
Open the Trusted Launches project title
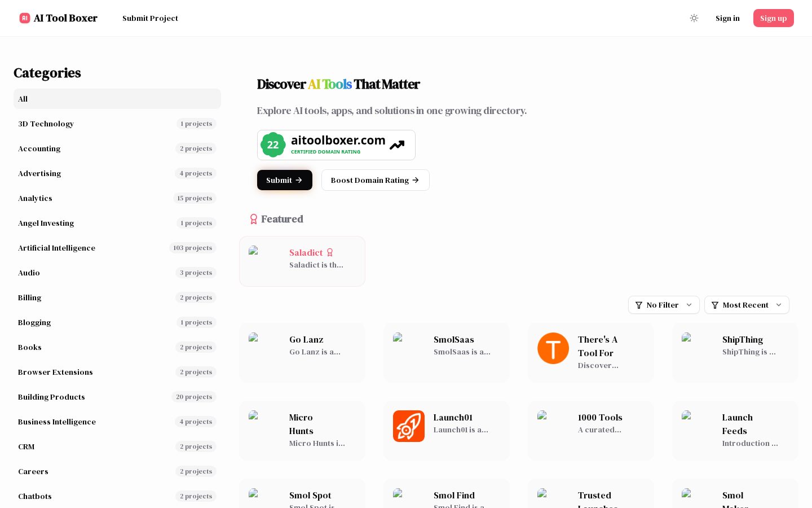click(x=598, y=499)
